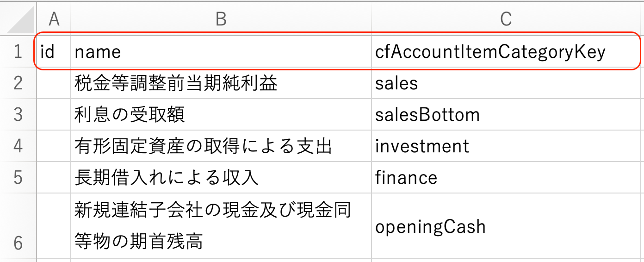Select row 1 header
This screenshot has width=644, height=262.
click(18, 51)
